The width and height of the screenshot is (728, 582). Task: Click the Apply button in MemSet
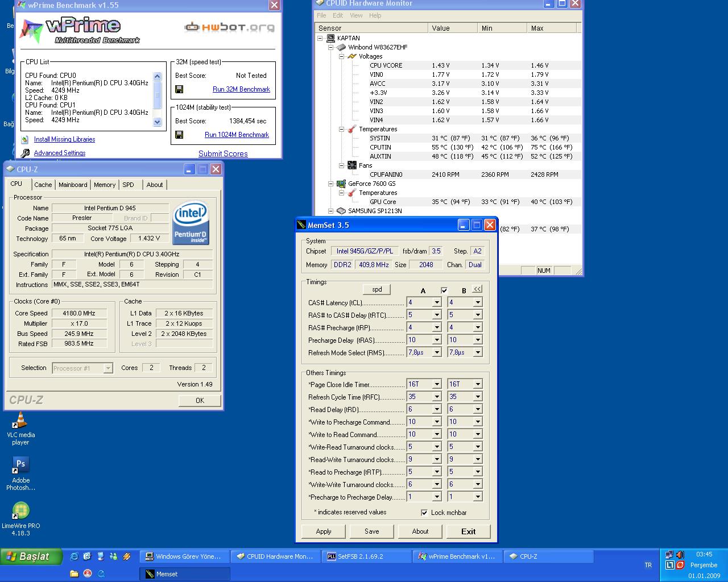(324, 531)
